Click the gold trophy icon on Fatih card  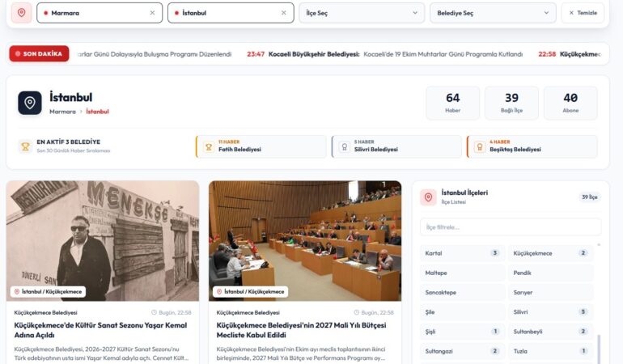(209, 146)
